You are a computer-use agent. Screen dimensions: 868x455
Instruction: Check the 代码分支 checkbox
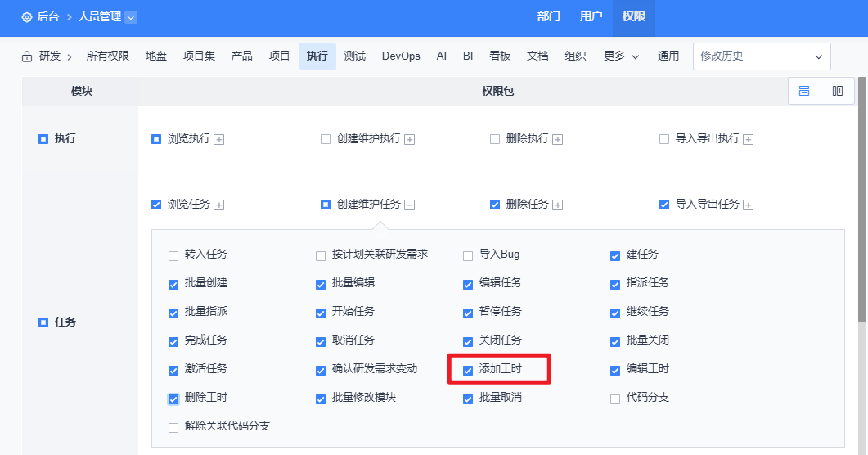point(615,399)
